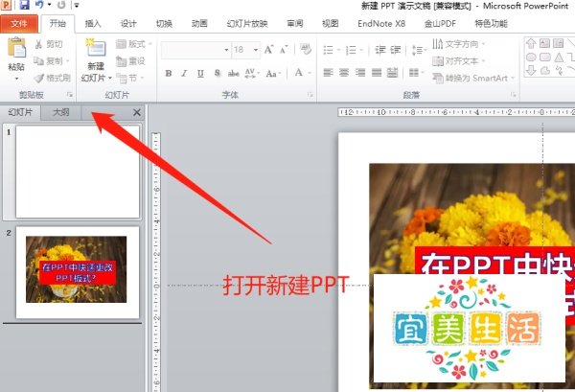Click the Cut scissors button

[x=49, y=44]
